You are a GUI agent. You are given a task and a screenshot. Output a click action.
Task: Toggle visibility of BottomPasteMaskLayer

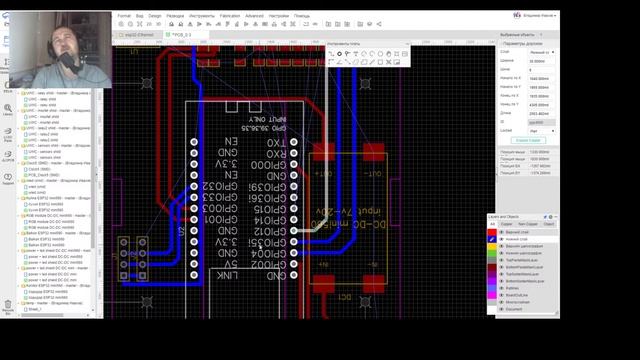click(x=502, y=267)
